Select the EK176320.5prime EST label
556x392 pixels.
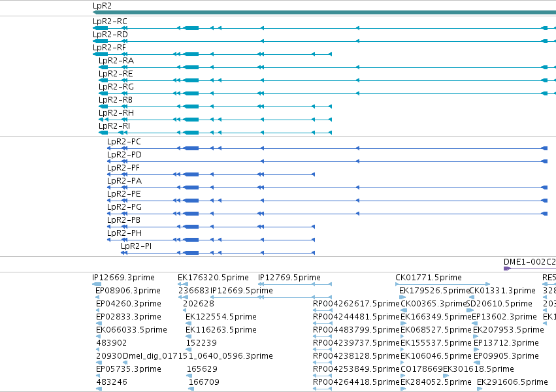coord(213,278)
